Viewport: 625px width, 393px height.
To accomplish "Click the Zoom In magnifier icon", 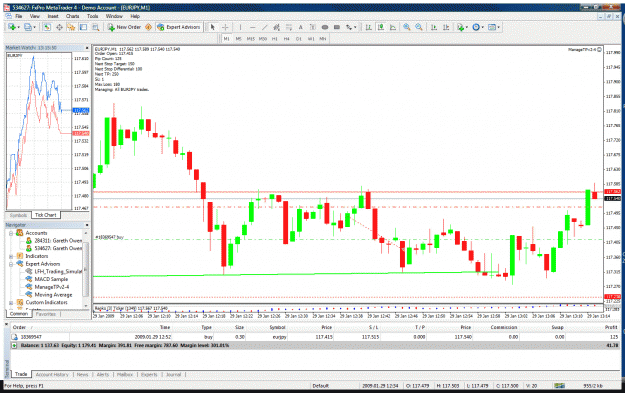I will 407,27.
